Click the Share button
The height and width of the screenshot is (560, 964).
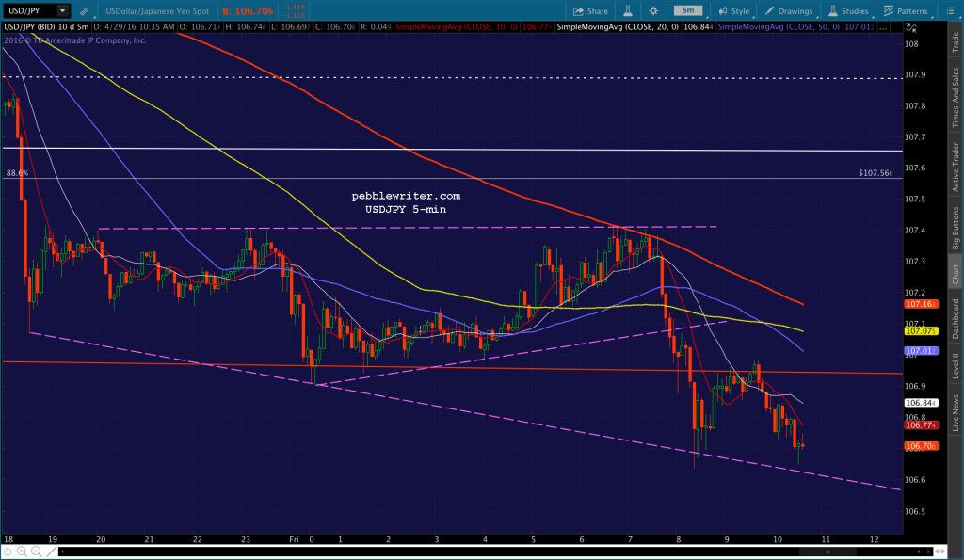[x=590, y=11]
